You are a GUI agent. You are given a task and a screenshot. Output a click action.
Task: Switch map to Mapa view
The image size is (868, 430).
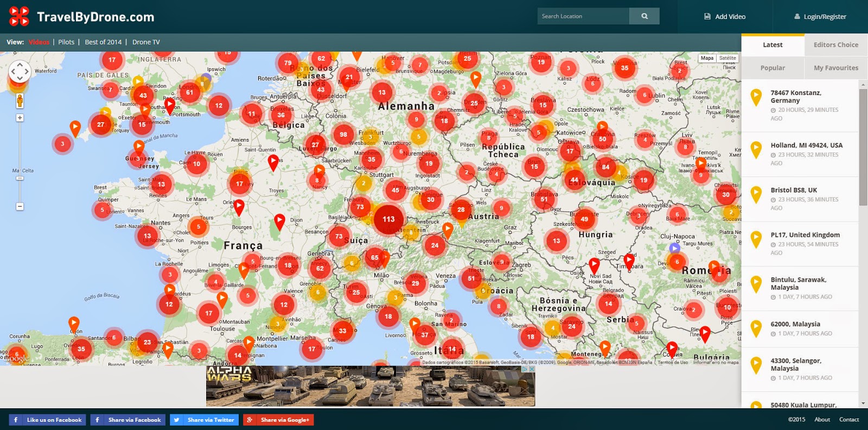(707, 58)
